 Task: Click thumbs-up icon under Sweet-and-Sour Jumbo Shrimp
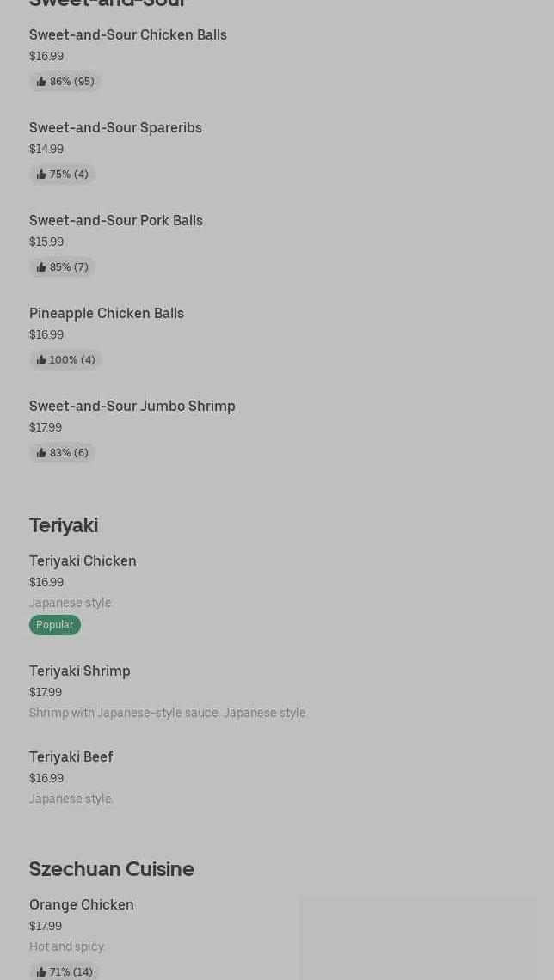41,453
